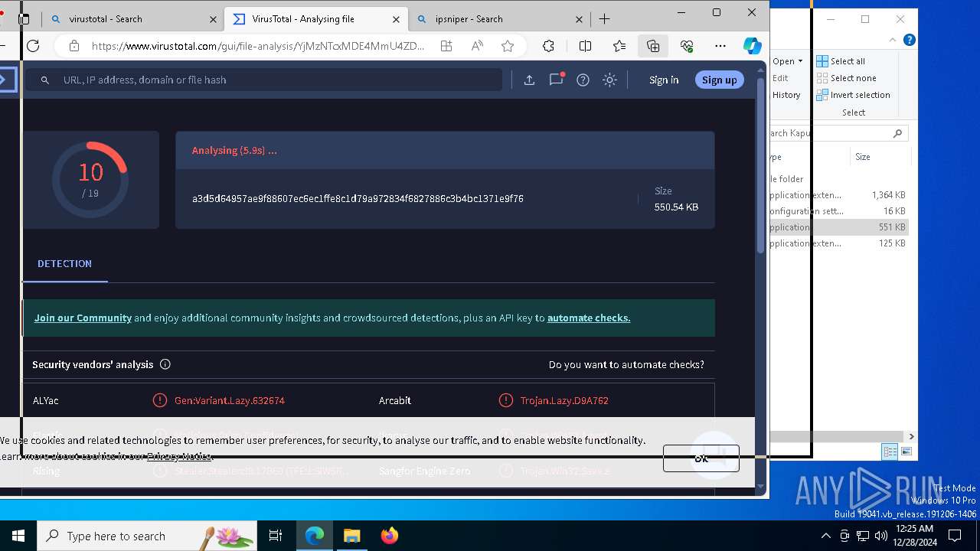Click clock showing 12:25 AM in taskbar

914,536
